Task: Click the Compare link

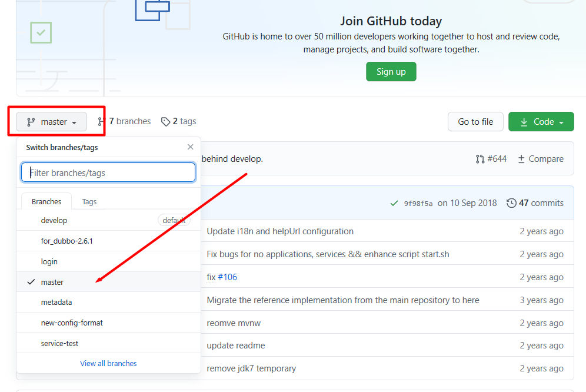Action: coord(541,159)
